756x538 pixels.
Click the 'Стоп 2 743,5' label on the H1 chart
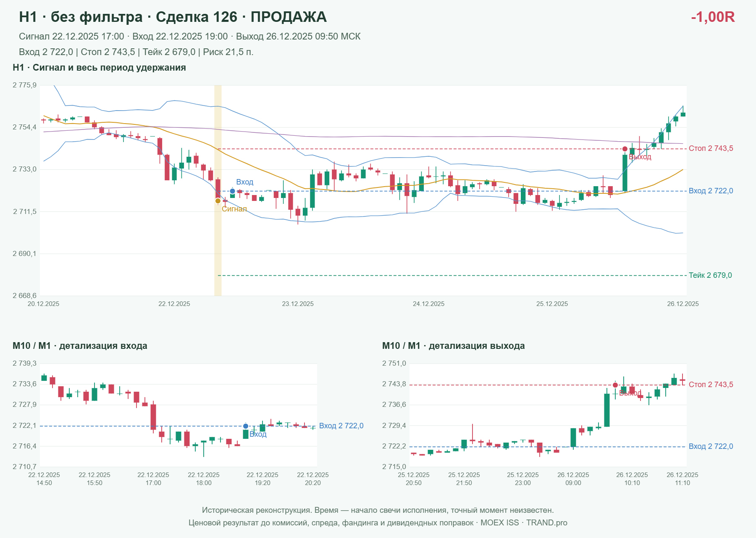[711, 148]
